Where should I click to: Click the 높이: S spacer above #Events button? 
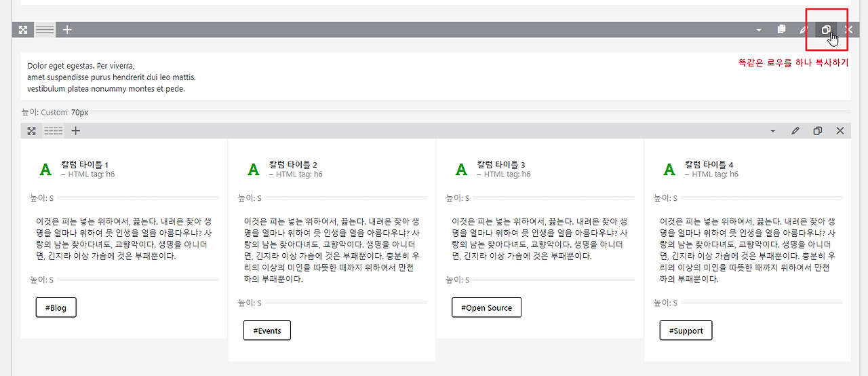coord(332,303)
